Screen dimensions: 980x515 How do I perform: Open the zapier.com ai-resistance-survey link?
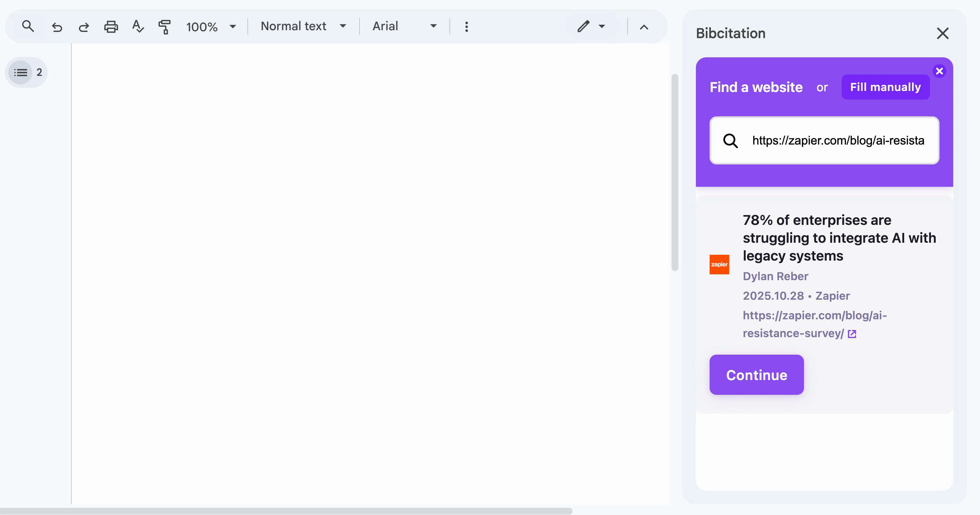pos(814,324)
